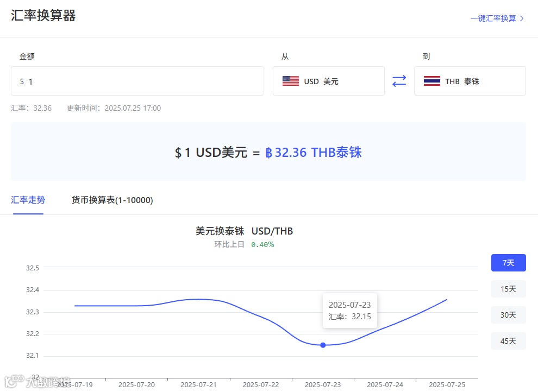Click the tooltip showing 汇率：32.15
Image resolution: width=538 pixels, height=392 pixels.
click(350, 311)
